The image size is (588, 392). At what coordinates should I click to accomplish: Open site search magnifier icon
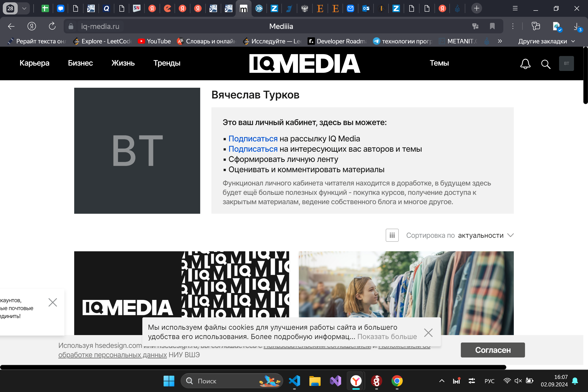pyautogui.click(x=546, y=64)
